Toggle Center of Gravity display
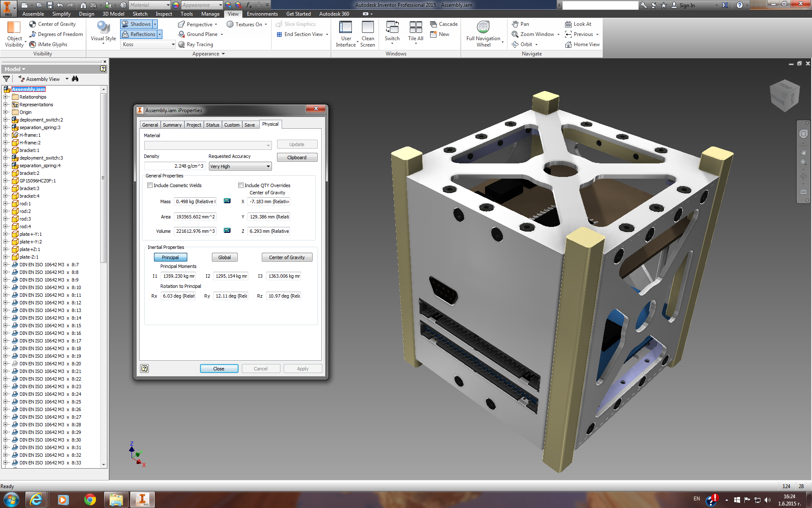 click(52, 24)
